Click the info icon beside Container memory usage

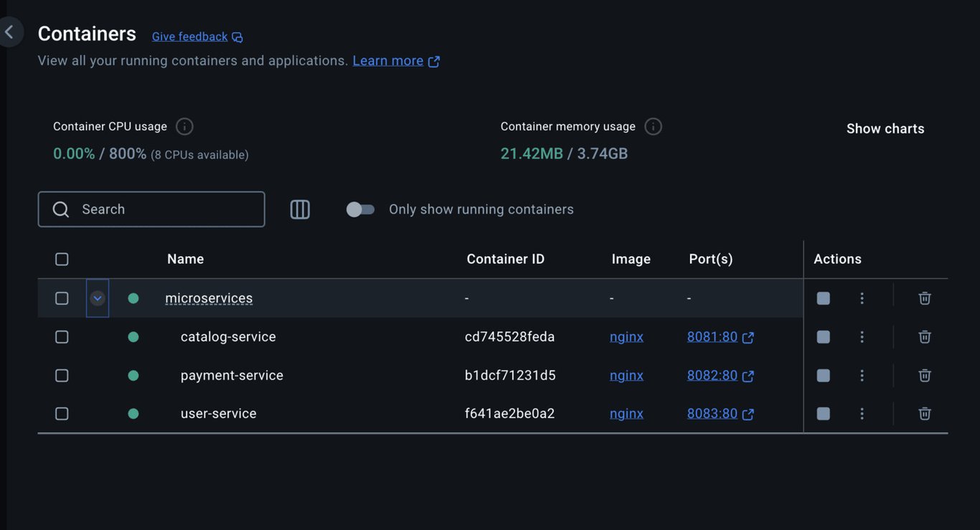point(653,126)
